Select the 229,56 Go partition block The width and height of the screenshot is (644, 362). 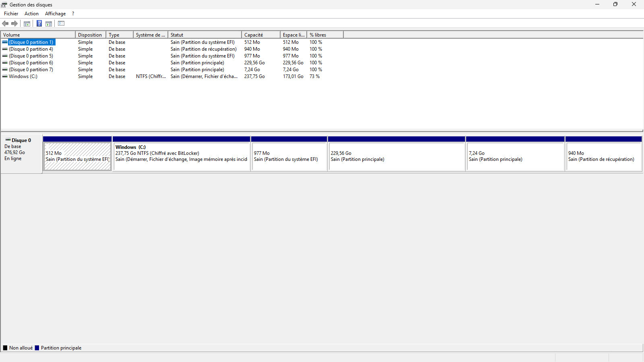pyautogui.click(x=396, y=156)
